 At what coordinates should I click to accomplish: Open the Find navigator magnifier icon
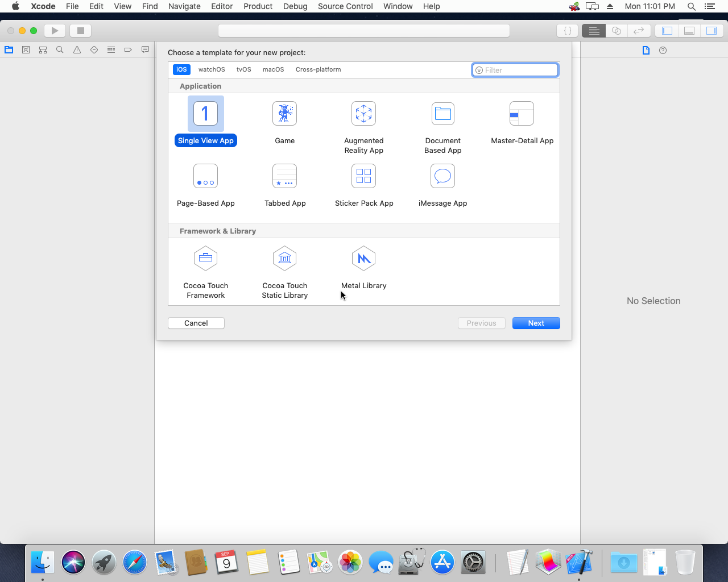pos(60,50)
